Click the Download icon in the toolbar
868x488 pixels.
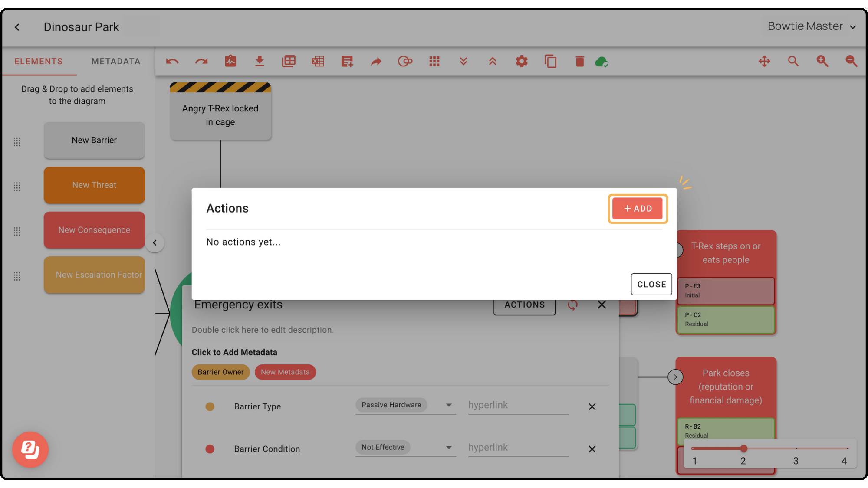(x=260, y=61)
